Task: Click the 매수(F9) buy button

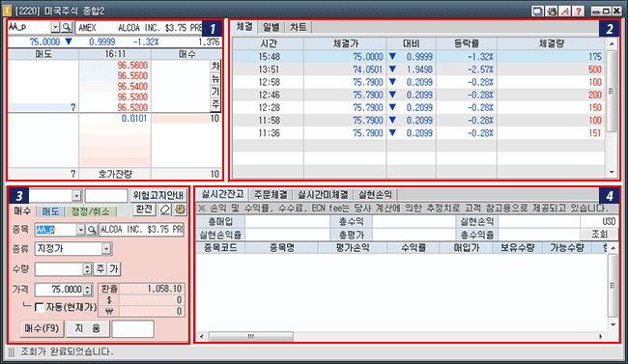Action: (x=42, y=329)
